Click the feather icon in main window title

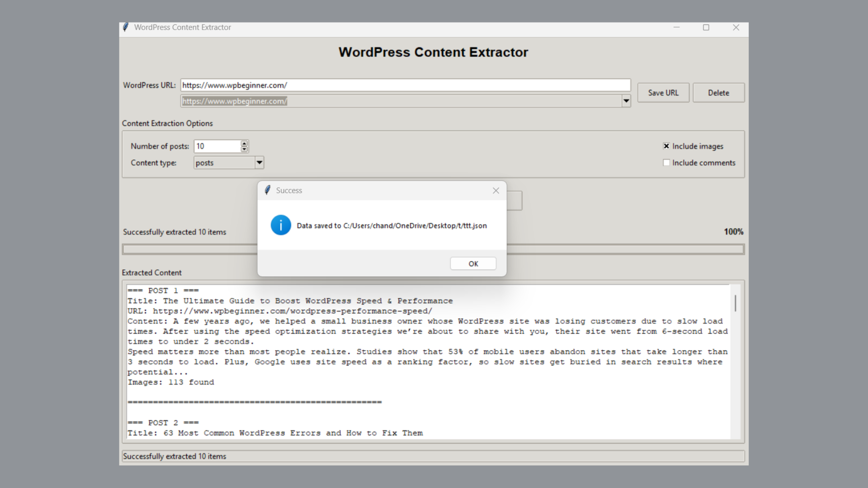point(126,27)
